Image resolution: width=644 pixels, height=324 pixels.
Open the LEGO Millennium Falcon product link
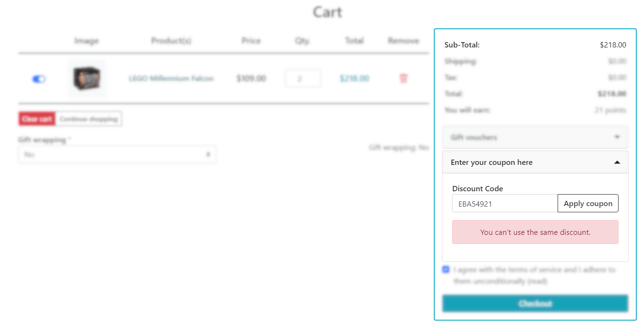(x=171, y=78)
